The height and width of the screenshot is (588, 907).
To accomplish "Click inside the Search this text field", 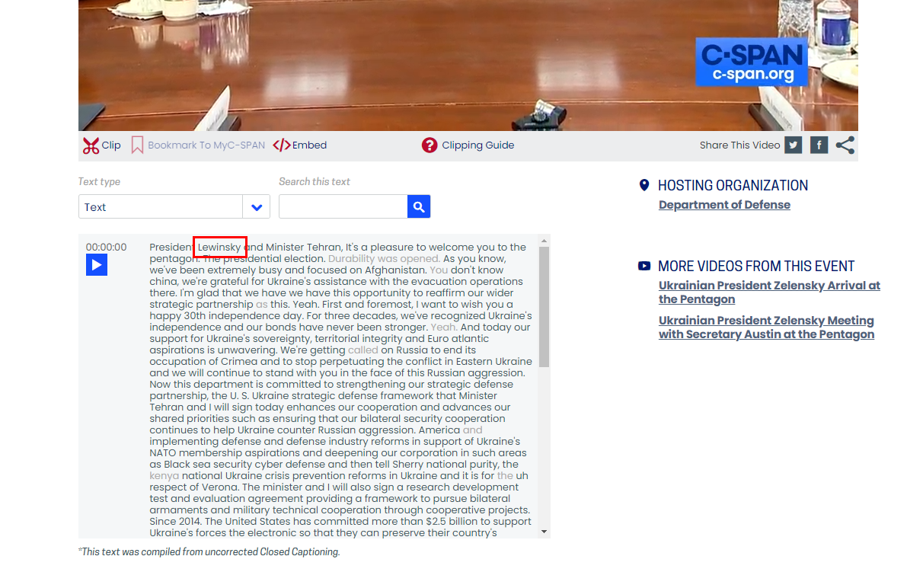I will pyautogui.click(x=343, y=207).
